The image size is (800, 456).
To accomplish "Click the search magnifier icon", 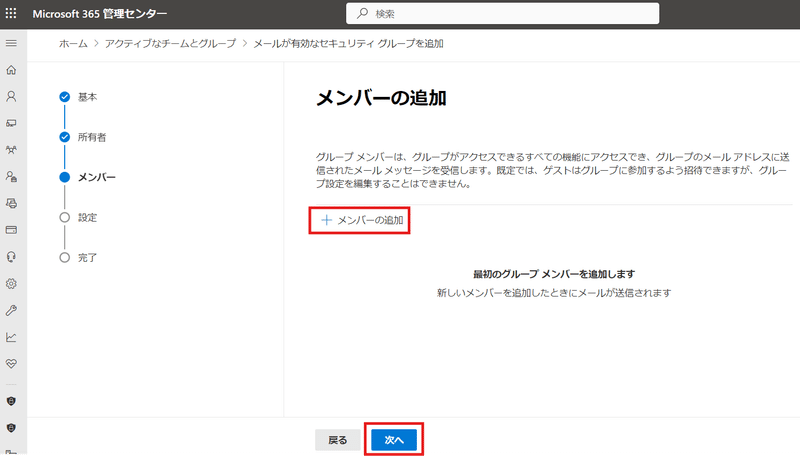I will tap(362, 13).
